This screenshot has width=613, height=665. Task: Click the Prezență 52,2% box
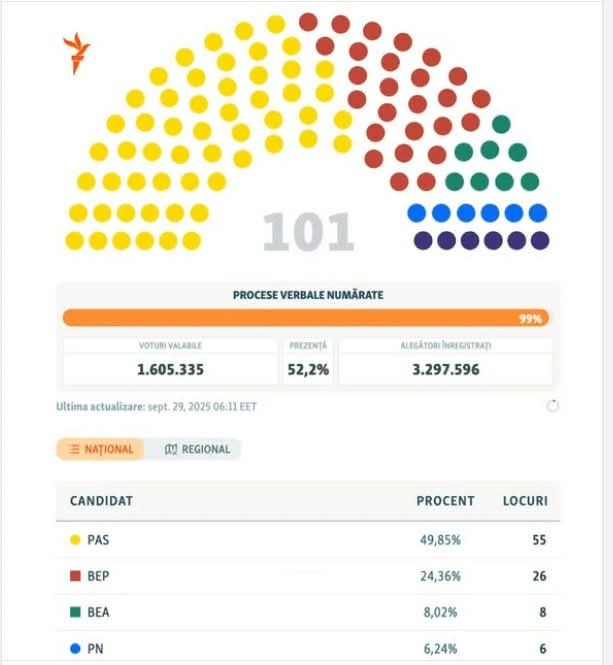(x=307, y=361)
